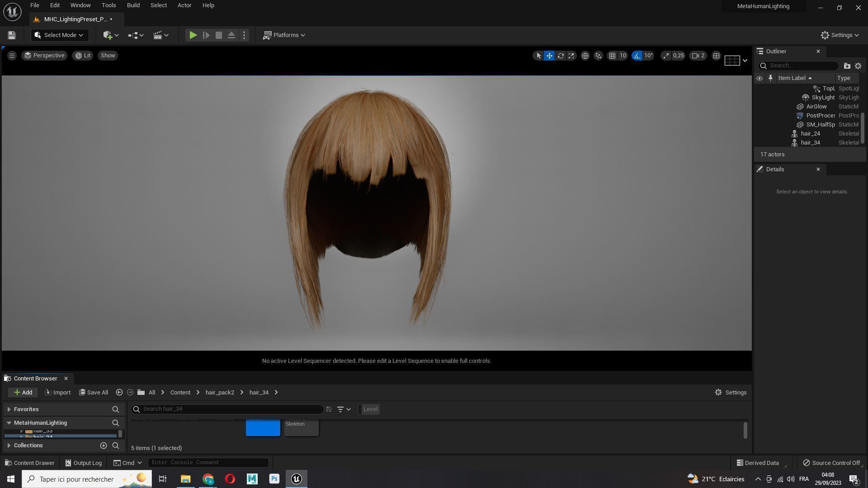This screenshot has width=868, height=488.
Task: Open the hair_pack2 breadcrumb folder
Action: coord(220,393)
